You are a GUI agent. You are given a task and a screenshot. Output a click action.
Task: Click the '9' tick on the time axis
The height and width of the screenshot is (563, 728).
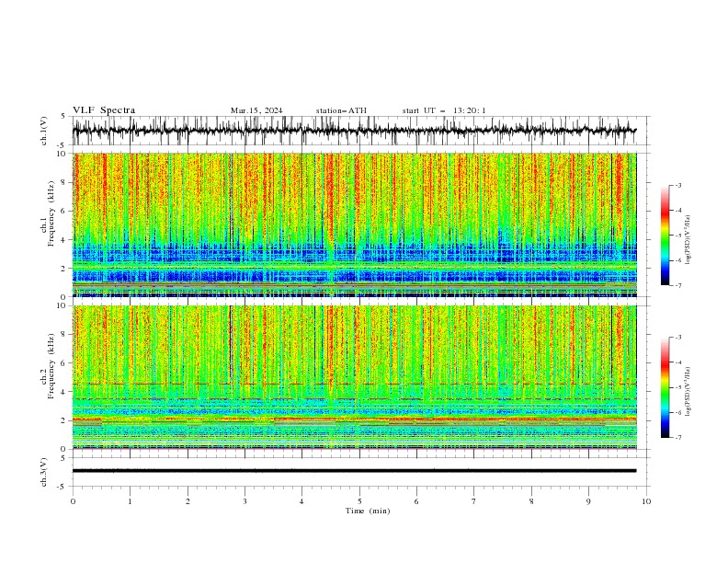click(588, 501)
